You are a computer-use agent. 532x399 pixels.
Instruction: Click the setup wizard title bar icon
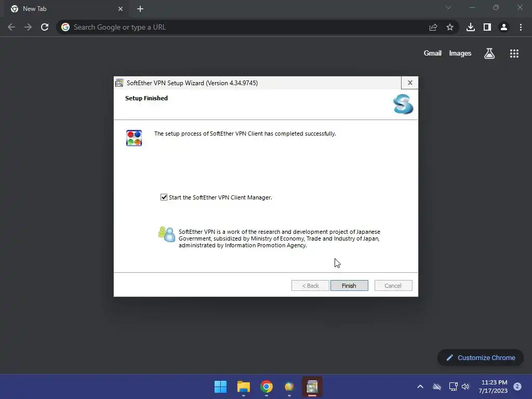[x=119, y=83]
